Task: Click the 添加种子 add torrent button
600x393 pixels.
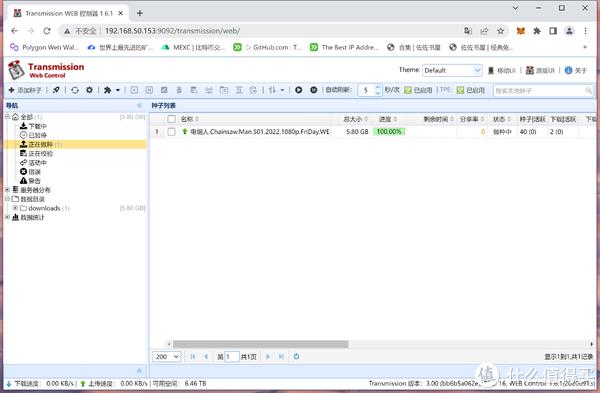Action: 25,90
